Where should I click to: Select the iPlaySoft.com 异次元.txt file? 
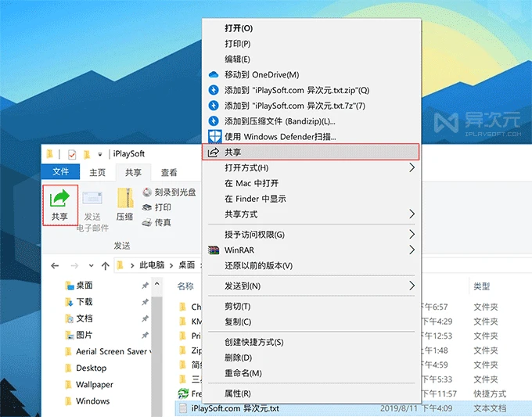pos(235,408)
